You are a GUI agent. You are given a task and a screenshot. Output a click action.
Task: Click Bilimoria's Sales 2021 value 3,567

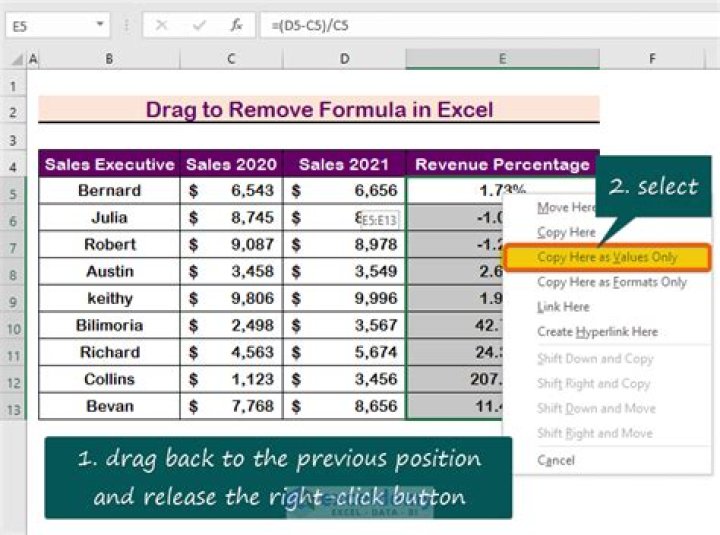coord(344,325)
